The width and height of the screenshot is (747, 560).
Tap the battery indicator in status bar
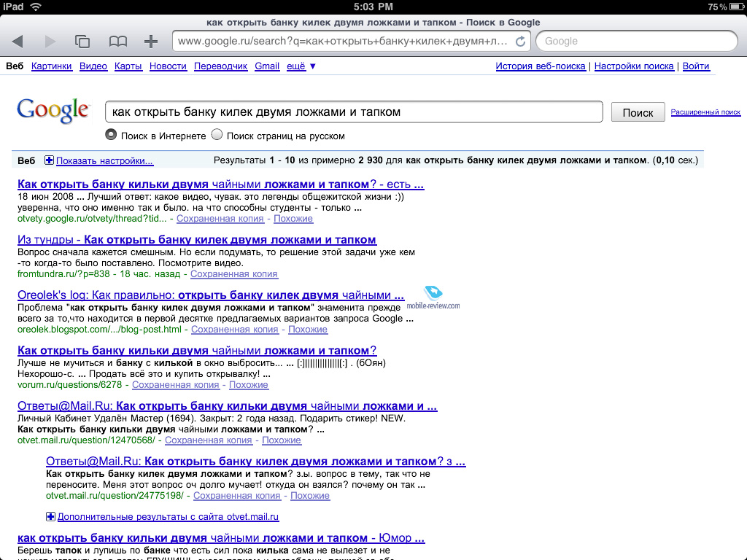tap(736, 7)
